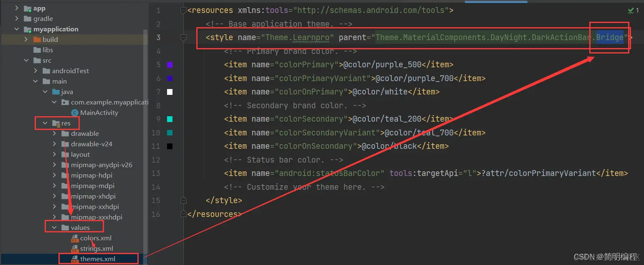Open the purple_700 gutter color swatch
The width and height of the screenshot is (644, 265).
coord(170,78)
